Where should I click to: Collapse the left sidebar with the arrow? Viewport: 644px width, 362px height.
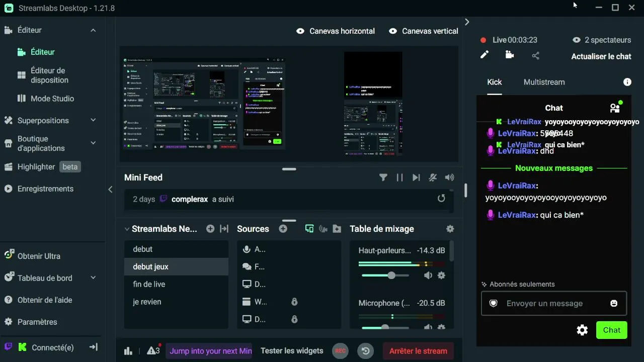point(110,189)
